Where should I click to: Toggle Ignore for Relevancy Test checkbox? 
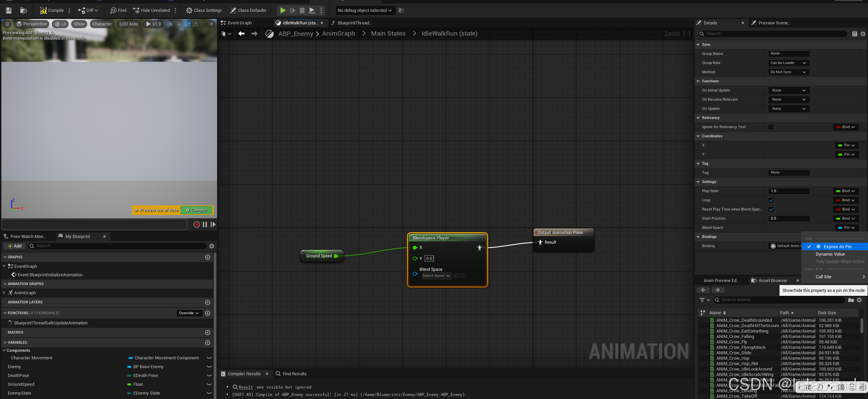click(x=771, y=127)
